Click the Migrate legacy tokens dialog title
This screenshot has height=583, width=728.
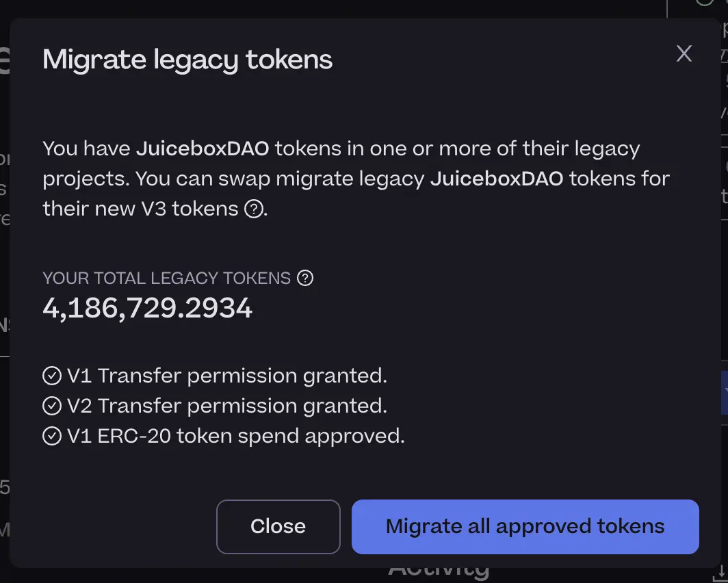(187, 60)
